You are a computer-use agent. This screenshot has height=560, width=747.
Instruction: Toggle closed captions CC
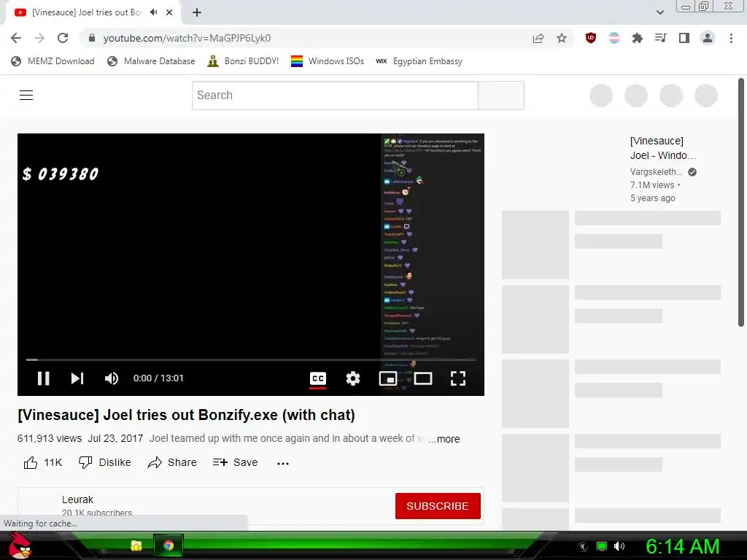318,379
